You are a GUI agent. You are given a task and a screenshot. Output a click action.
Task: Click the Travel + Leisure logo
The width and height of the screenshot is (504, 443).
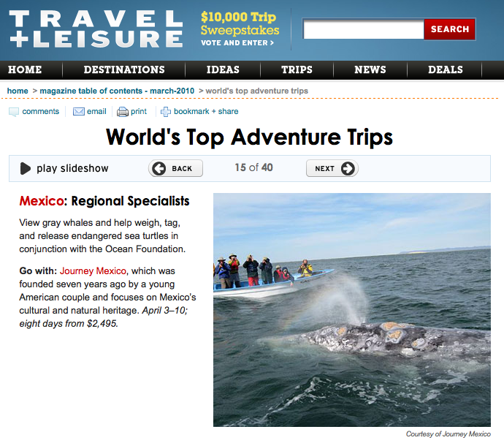96,29
